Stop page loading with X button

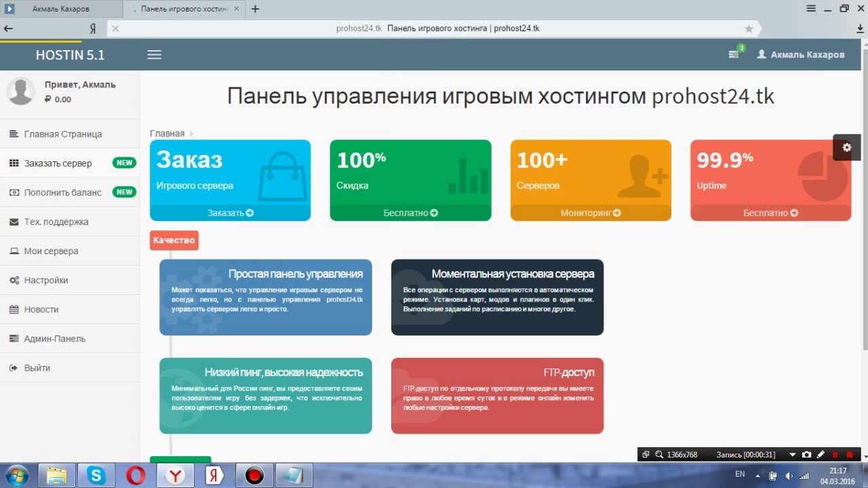point(115,28)
